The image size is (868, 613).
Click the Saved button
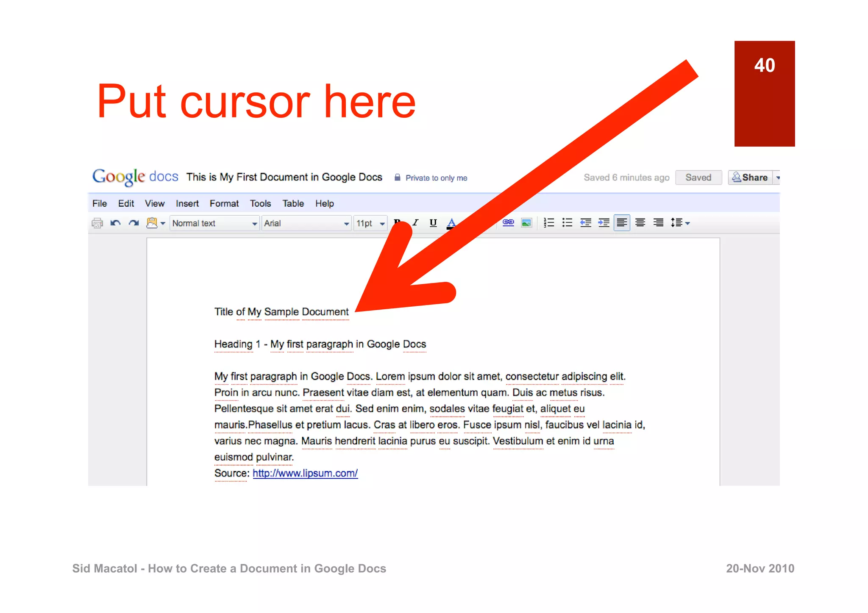(x=698, y=178)
